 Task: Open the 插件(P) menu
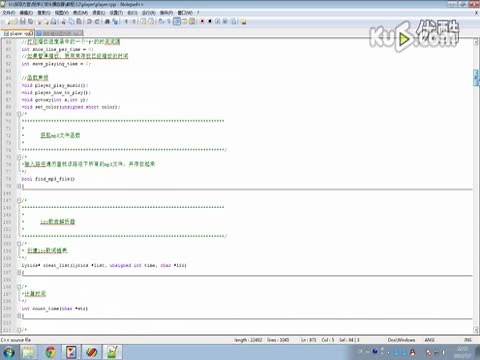coord(166,13)
